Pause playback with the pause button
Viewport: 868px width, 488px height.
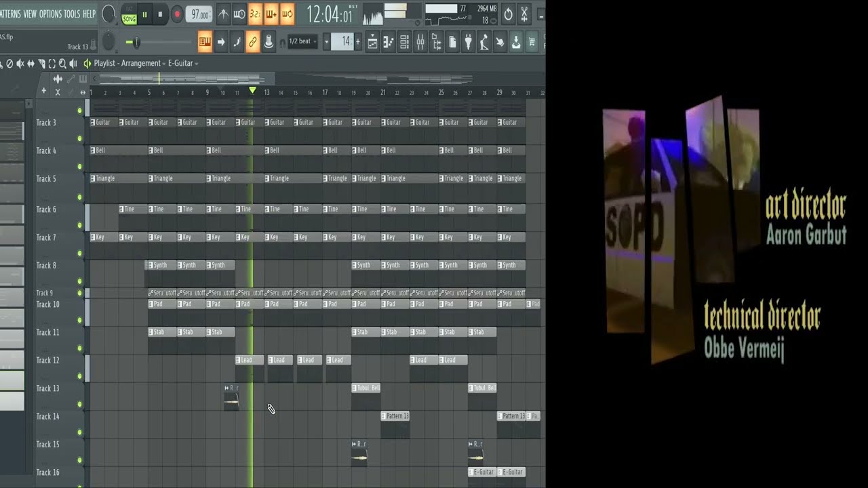[144, 14]
